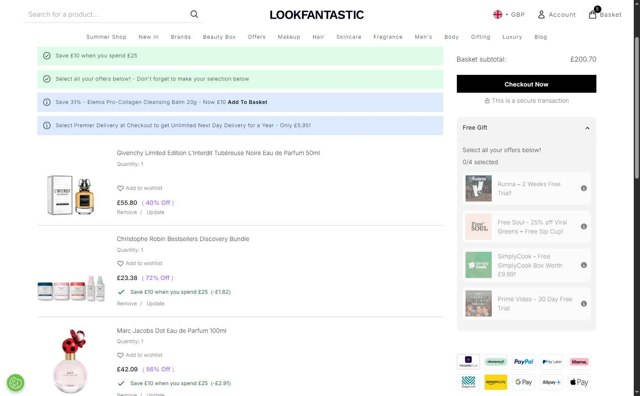The height and width of the screenshot is (396, 640).
Task: Click the Apple Pay icon
Action: pyautogui.click(x=579, y=383)
